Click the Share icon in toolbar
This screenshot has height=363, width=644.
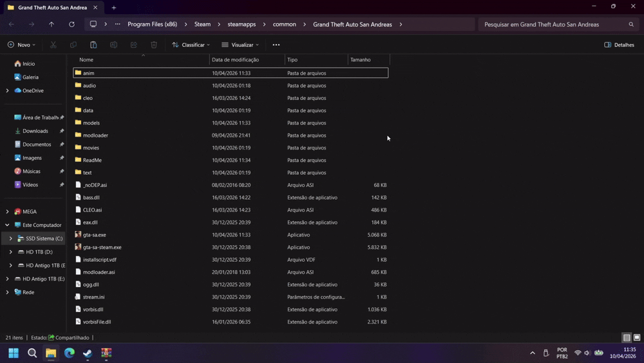point(133,44)
